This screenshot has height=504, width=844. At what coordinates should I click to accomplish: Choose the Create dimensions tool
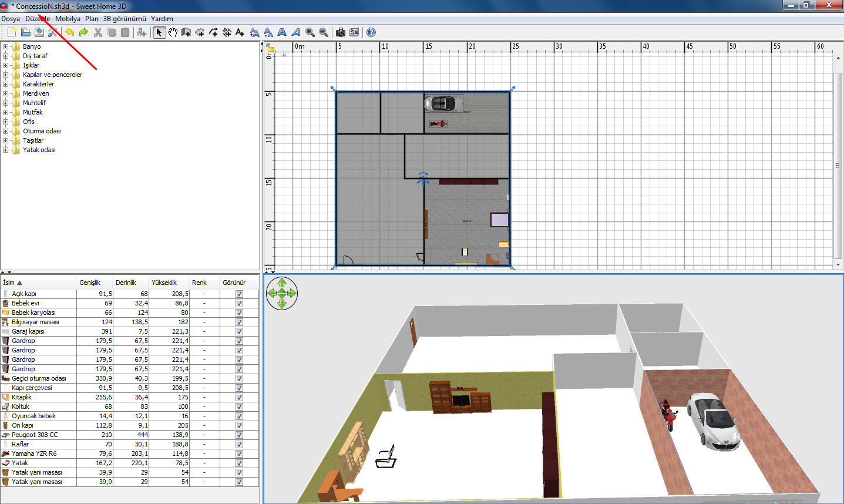point(227,32)
